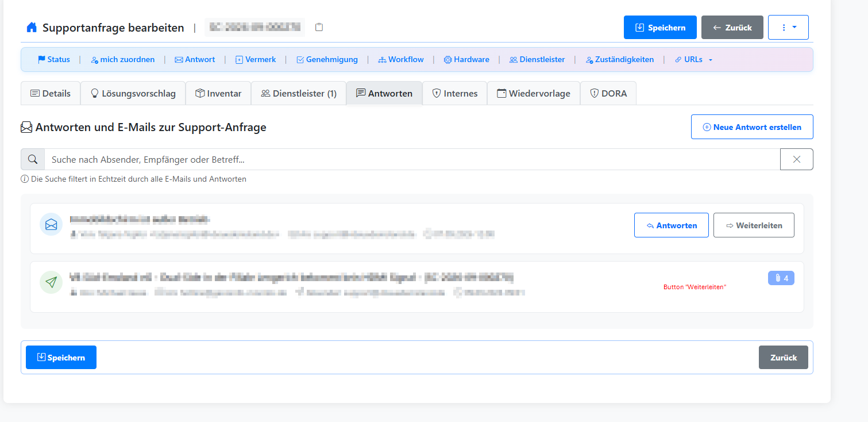
Task: Open the Dienstleister (1) tab
Action: pyautogui.click(x=299, y=93)
